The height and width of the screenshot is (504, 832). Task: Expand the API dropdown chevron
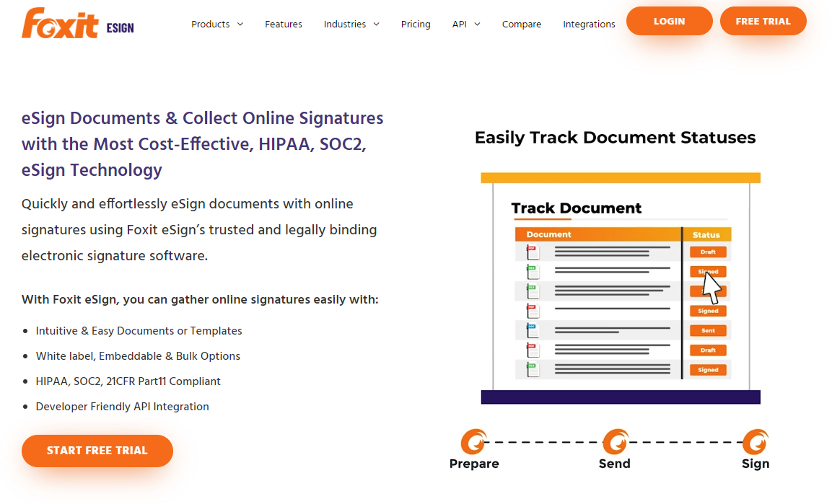click(477, 25)
